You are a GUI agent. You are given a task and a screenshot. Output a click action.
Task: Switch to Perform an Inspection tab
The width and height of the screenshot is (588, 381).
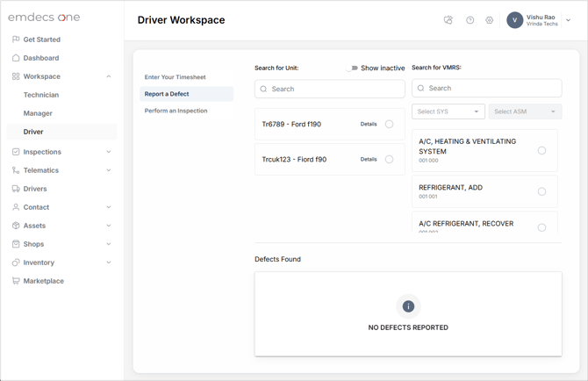[176, 111]
